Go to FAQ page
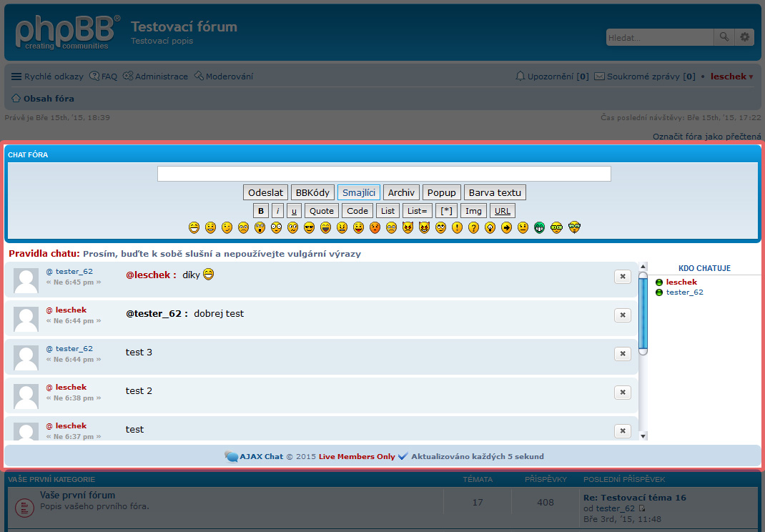 coord(104,76)
